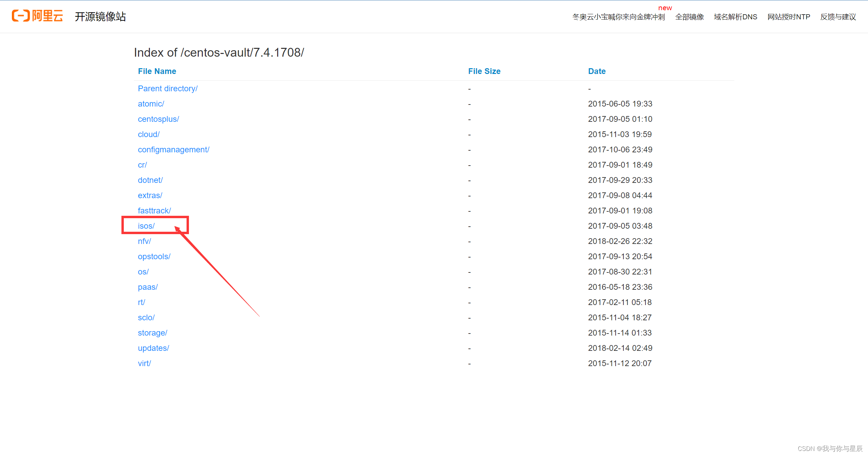The width and height of the screenshot is (868, 455).
Task: Select the date 2017-09-13 20:54
Action: [620, 257]
